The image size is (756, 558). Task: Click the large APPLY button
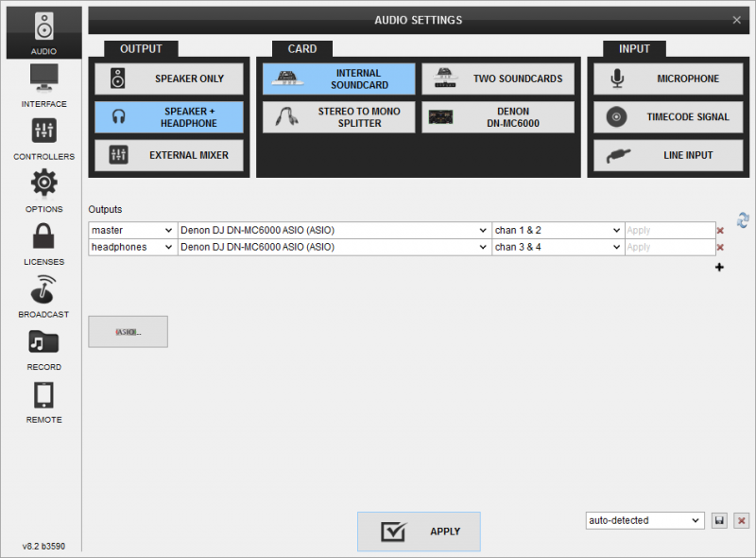click(x=419, y=532)
